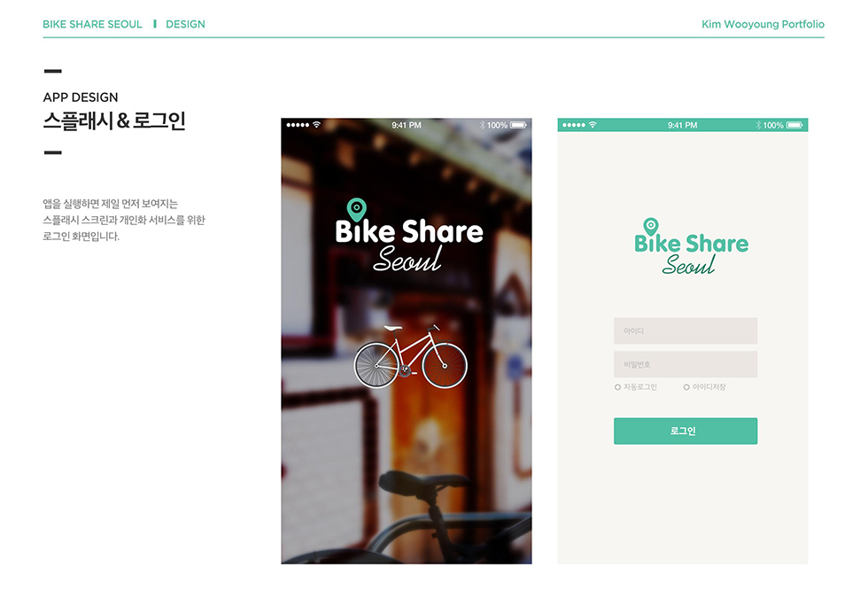Enable the 자동로그인 auto-login option
The image size is (868, 614).
[x=618, y=387]
